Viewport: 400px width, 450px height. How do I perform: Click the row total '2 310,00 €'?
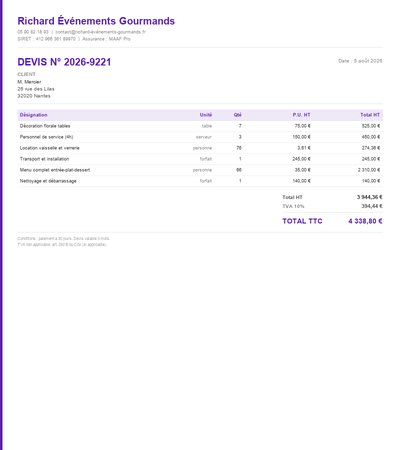pyautogui.click(x=369, y=170)
